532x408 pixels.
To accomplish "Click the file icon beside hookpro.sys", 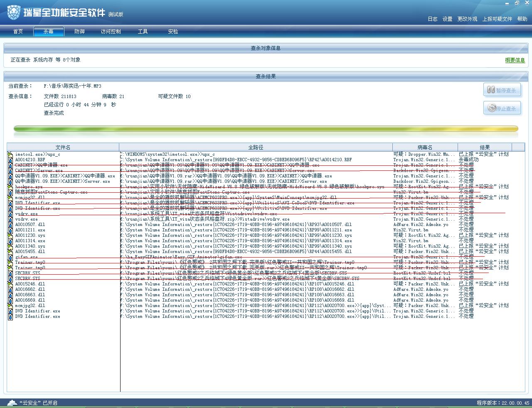I will (x=10, y=187).
